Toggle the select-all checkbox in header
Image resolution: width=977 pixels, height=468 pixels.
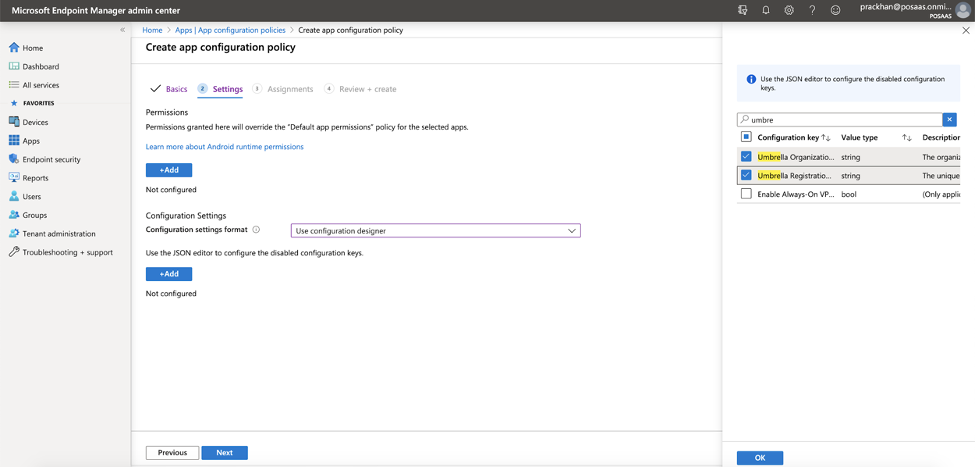[x=746, y=137]
